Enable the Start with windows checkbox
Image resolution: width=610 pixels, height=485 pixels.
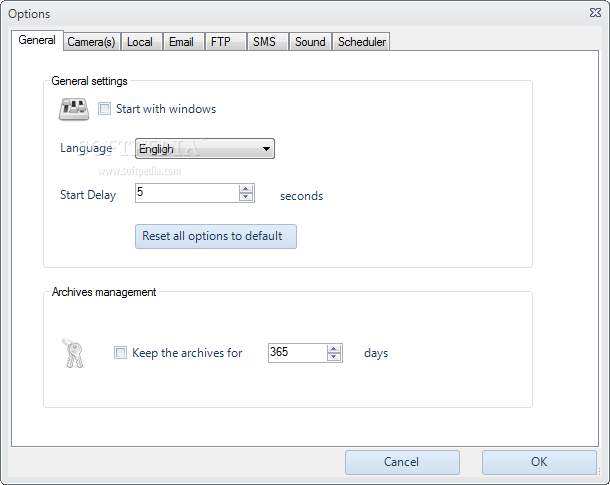point(104,109)
